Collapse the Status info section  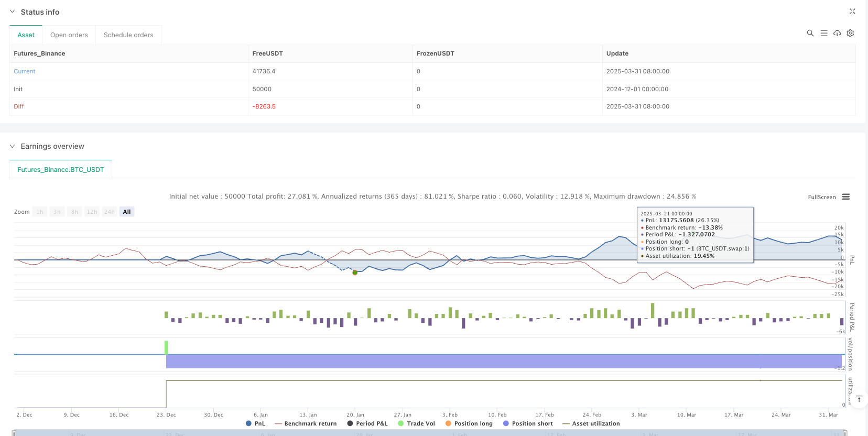[13, 12]
